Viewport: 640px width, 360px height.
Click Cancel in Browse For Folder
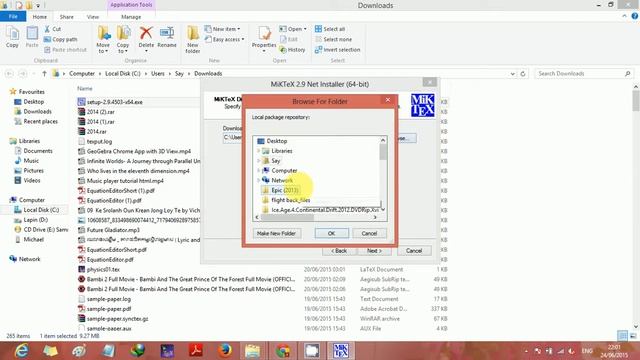[x=369, y=233]
